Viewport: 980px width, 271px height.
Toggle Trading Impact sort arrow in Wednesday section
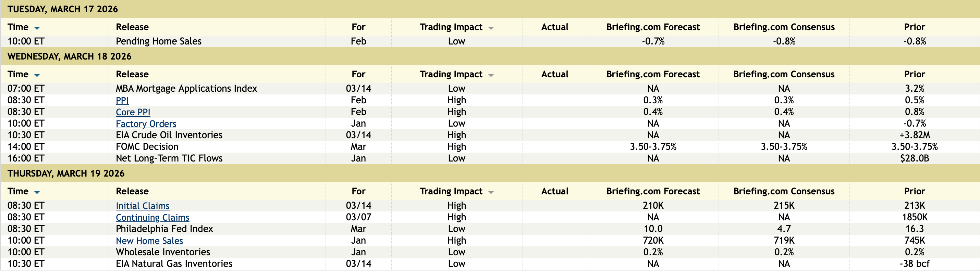pos(491,75)
